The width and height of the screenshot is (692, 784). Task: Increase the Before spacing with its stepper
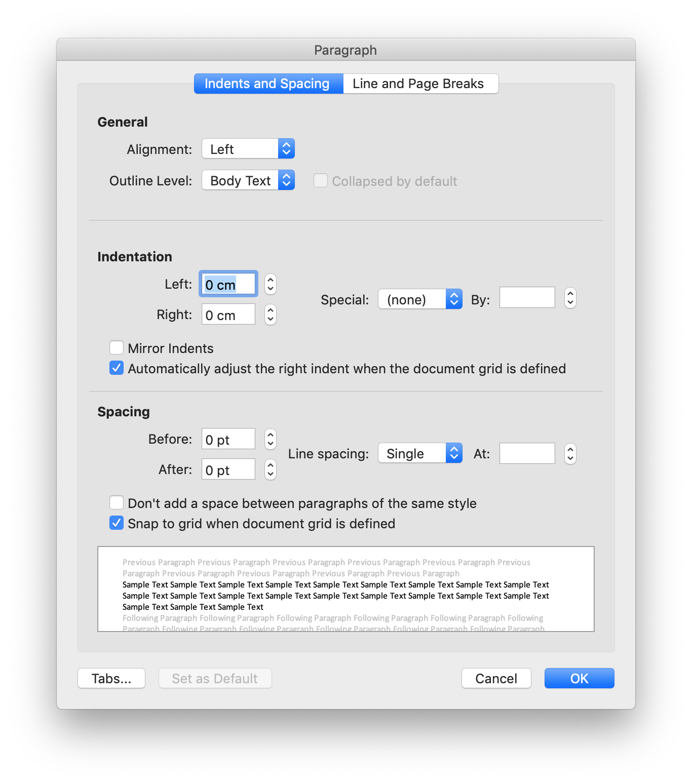(270, 435)
